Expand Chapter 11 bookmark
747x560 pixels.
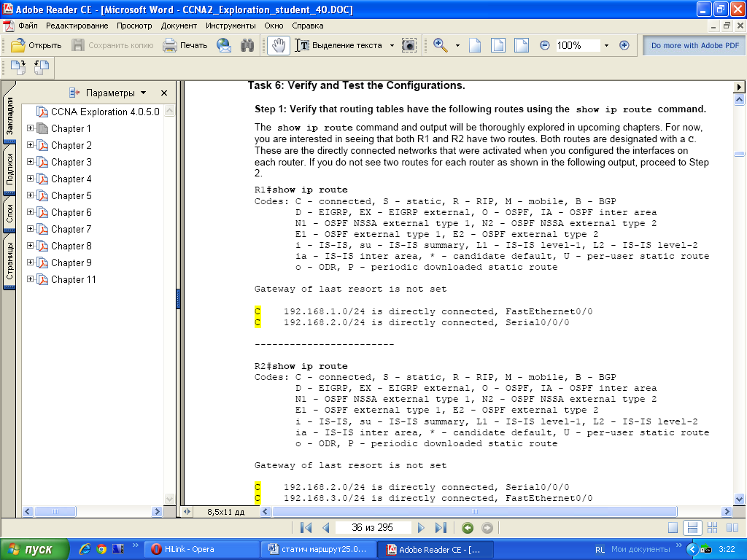30,279
